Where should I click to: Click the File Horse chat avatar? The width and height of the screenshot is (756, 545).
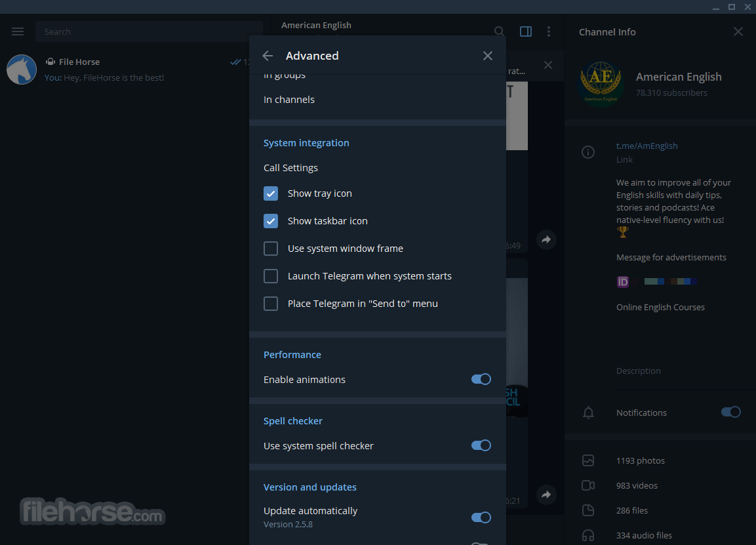pos(22,70)
